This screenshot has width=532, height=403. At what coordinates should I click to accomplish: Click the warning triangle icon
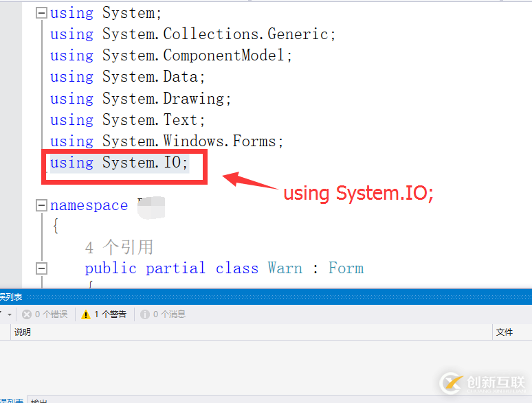pos(86,314)
